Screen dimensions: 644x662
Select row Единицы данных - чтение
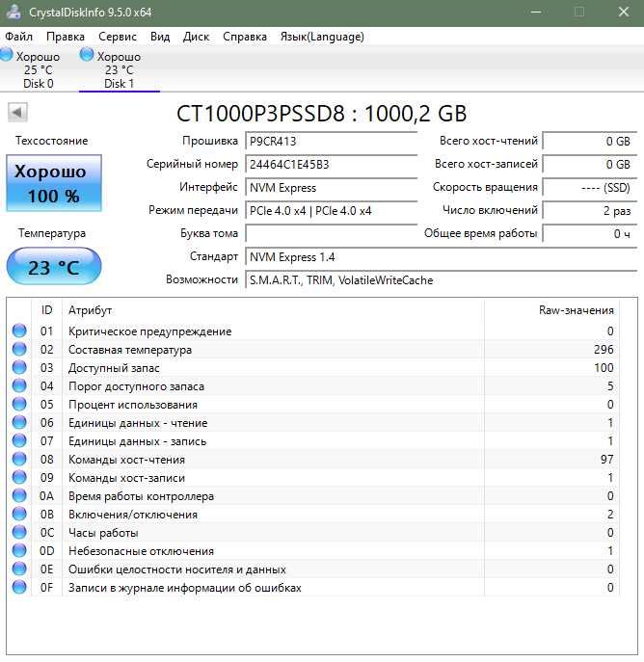pos(313,423)
